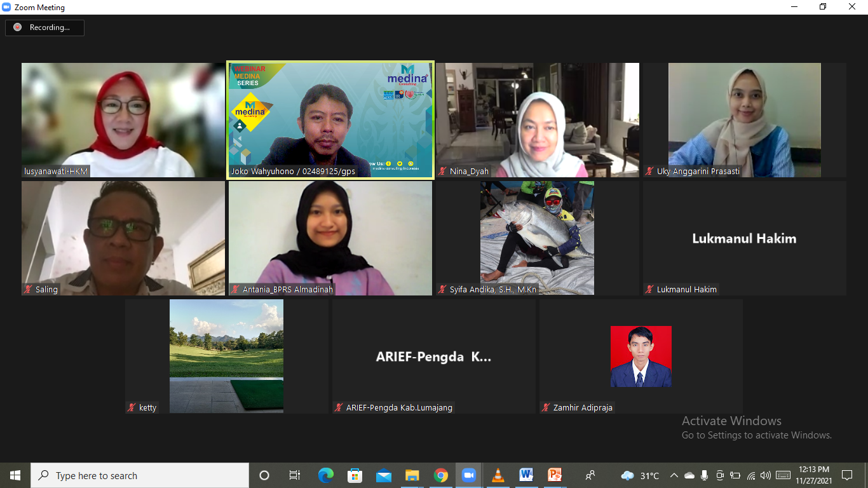The width and height of the screenshot is (868, 488).
Task: Select Zamhir Adipraja's profile photo tile
Action: 641,356
